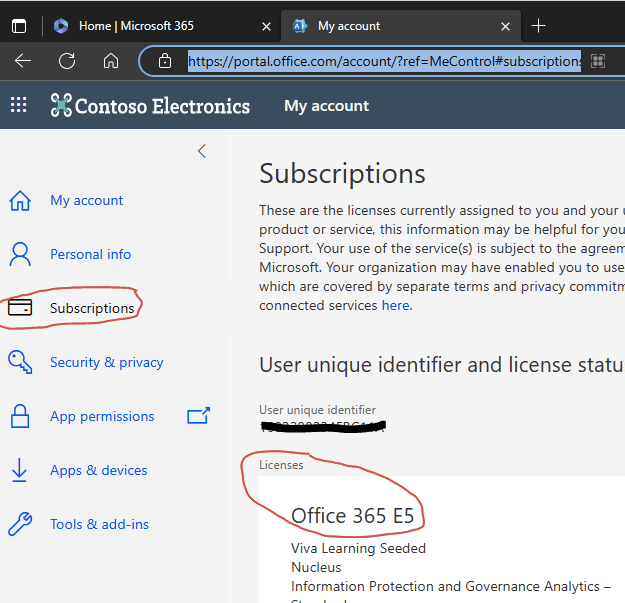Click the browser address bar URL

384,61
